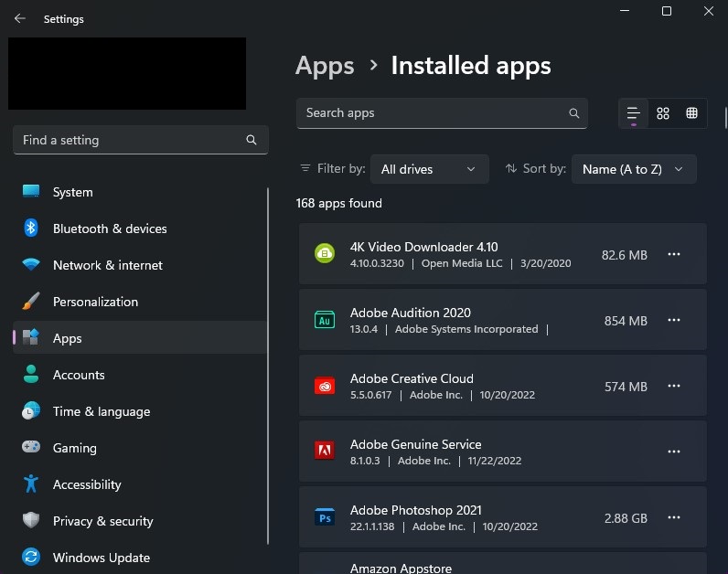728x574 pixels.
Task: Open the Sort by Name dropdown
Action: click(634, 169)
